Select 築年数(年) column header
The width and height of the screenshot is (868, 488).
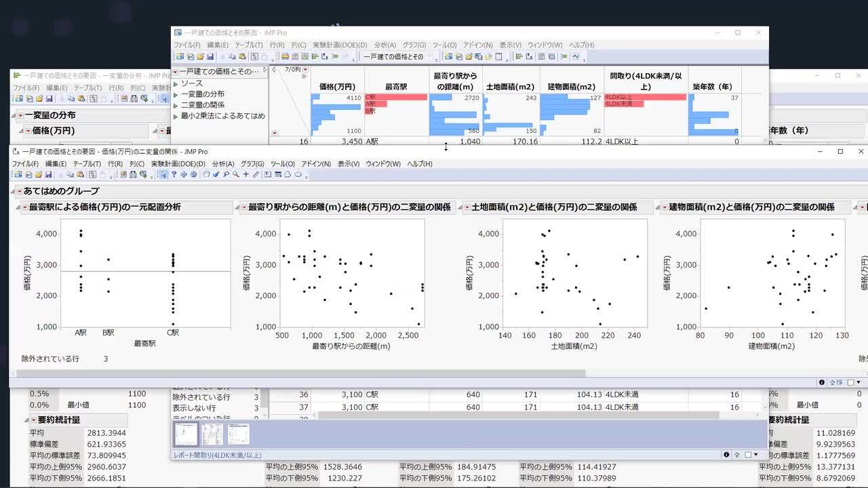[x=713, y=87]
